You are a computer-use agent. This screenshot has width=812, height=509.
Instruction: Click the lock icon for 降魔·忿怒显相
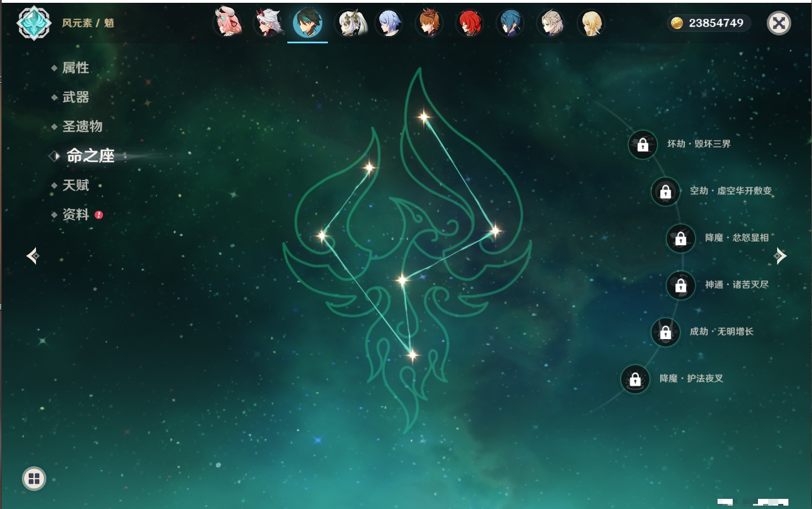click(680, 238)
